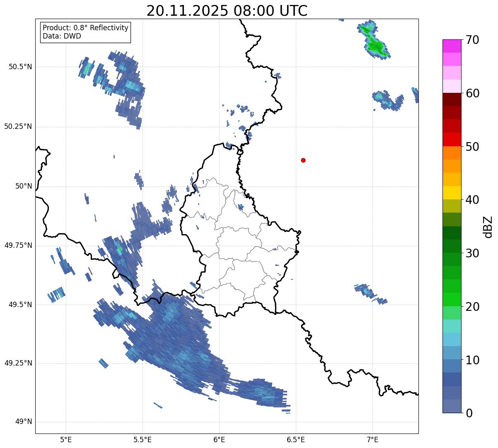Click the '6°E' longitude label

pyautogui.click(x=219, y=440)
